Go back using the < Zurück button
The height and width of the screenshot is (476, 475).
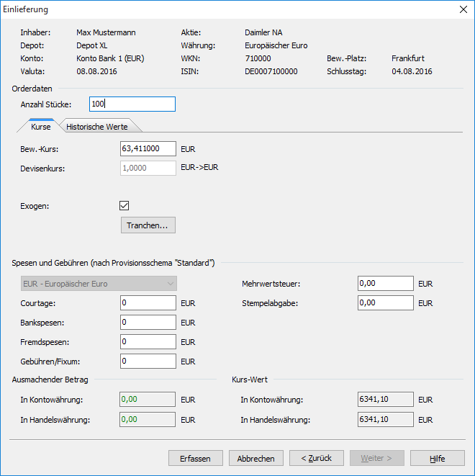tap(316, 458)
